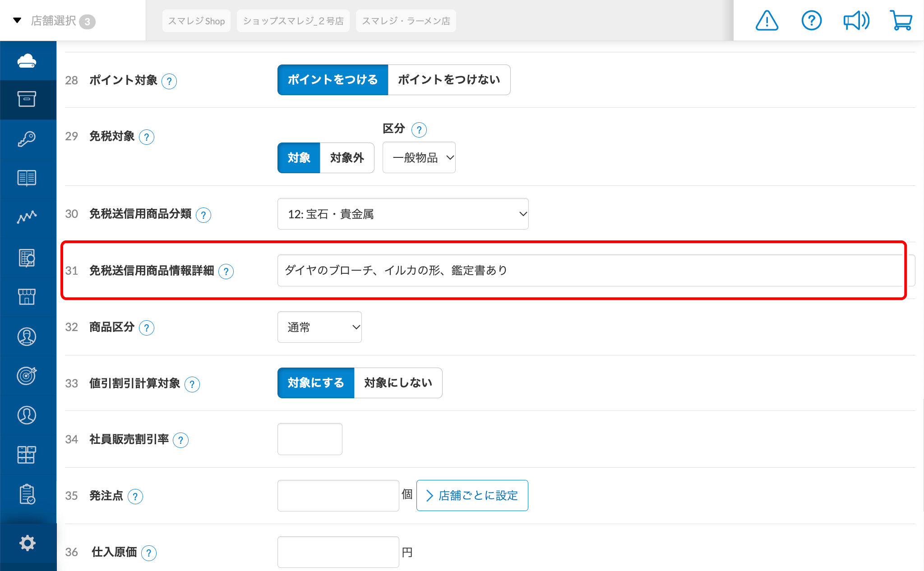Open the line graph analytics sidebar icon
The image size is (924, 571).
click(x=27, y=217)
